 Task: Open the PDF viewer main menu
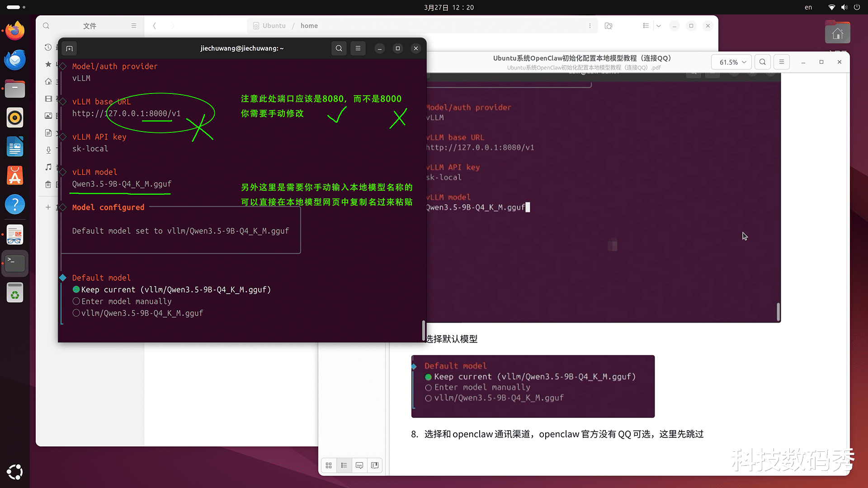[782, 62]
